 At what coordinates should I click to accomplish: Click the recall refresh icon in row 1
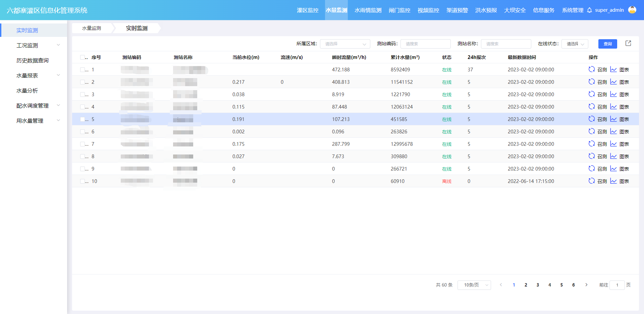pos(591,69)
